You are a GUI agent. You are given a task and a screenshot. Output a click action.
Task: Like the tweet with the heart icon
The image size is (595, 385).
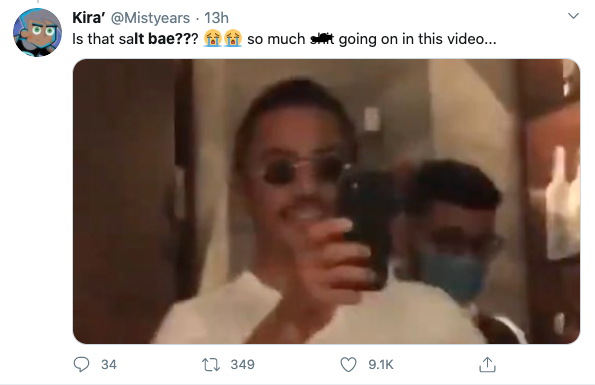[348, 365]
